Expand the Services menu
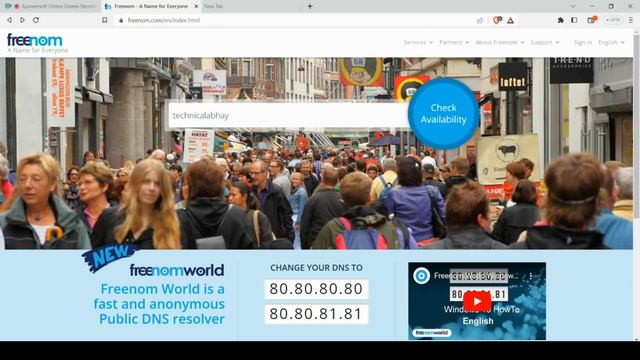This screenshot has width=640, height=360. 418,42
